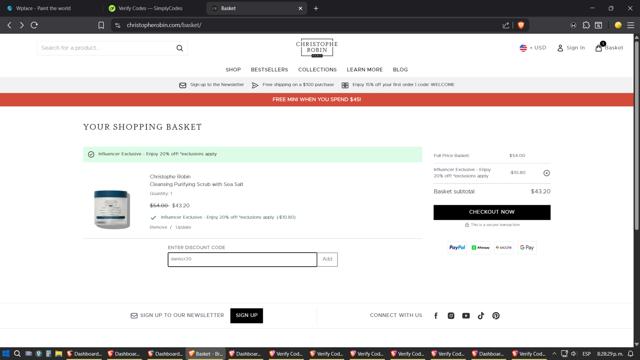The image size is (640, 360).
Task: Open the SHOP menu
Action: [x=233, y=70]
